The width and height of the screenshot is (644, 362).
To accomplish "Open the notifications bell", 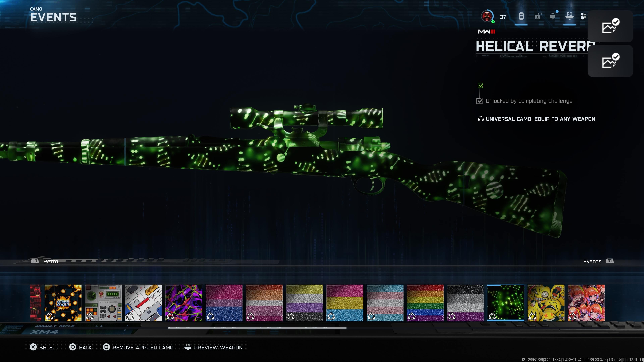I will click(x=553, y=16).
